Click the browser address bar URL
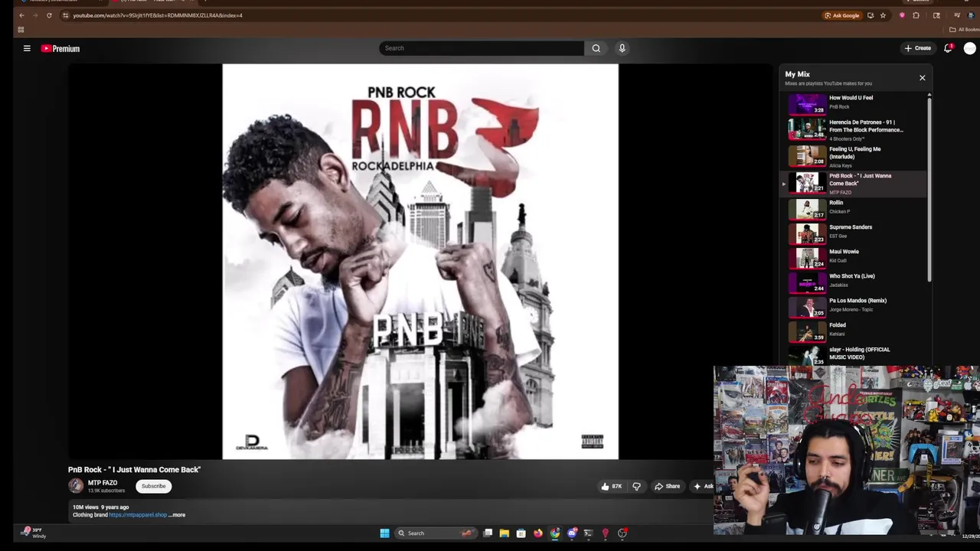This screenshot has width=980, height=551. coord(158,15)
